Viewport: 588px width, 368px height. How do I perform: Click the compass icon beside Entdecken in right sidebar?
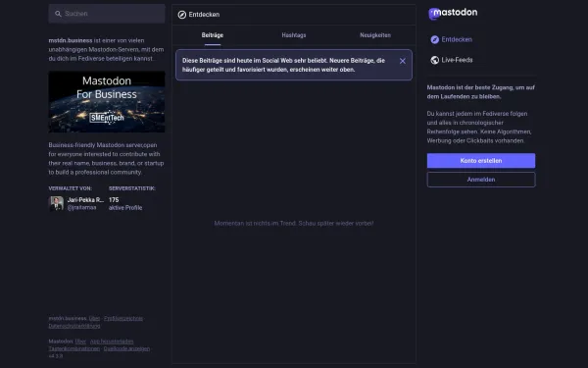pos(434,39)
